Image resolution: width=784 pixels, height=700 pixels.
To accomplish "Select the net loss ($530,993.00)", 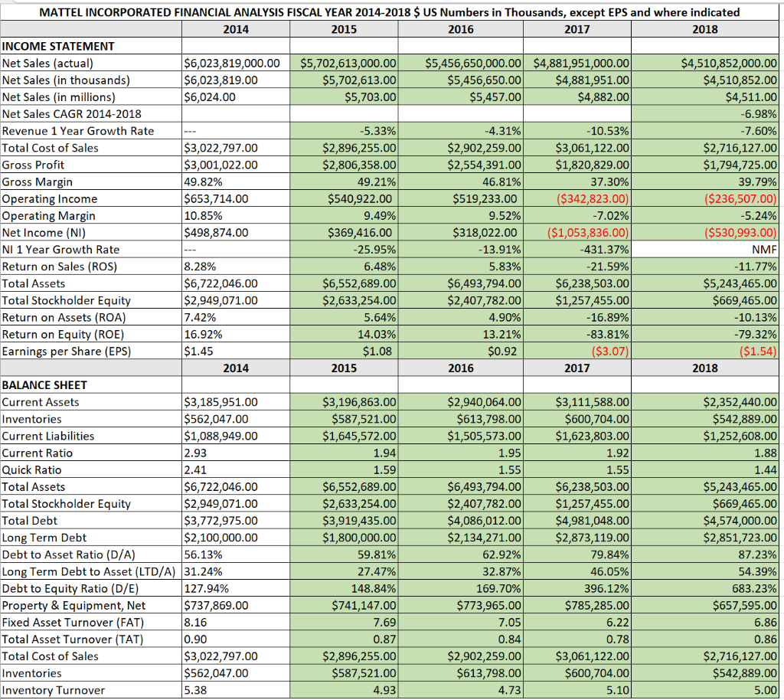I will [x=740, y=233].
